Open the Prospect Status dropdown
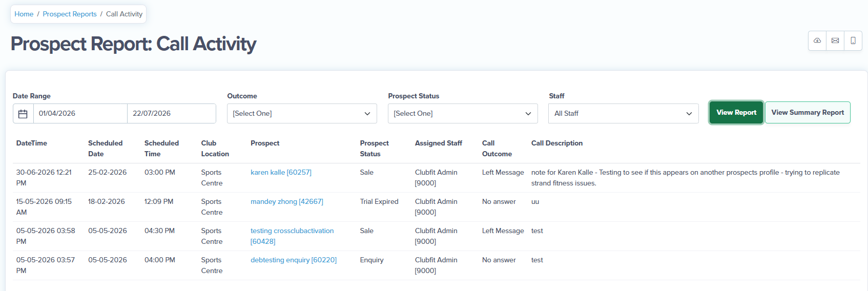This screenshot has height=291, width=868. click(x=463, y=114)
